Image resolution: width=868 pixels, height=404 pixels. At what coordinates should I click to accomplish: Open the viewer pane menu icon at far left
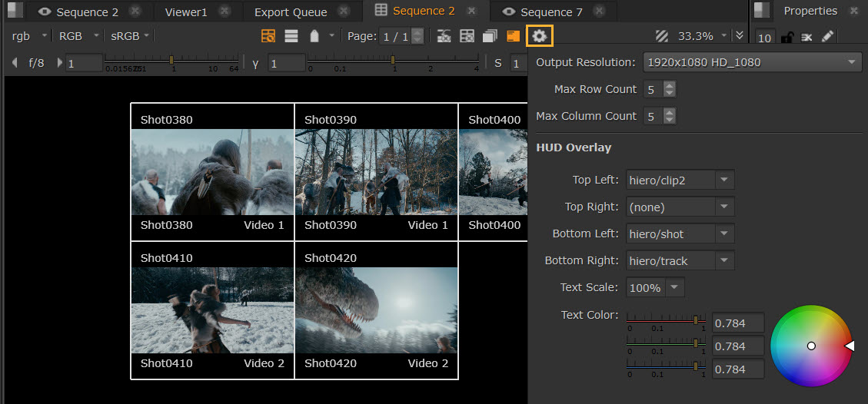click(15, 10)
